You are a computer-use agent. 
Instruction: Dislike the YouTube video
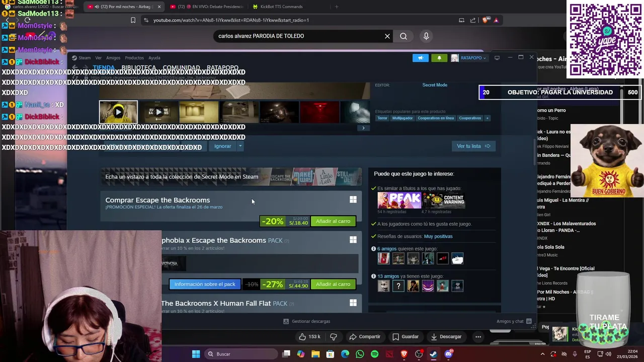(333, 337)
